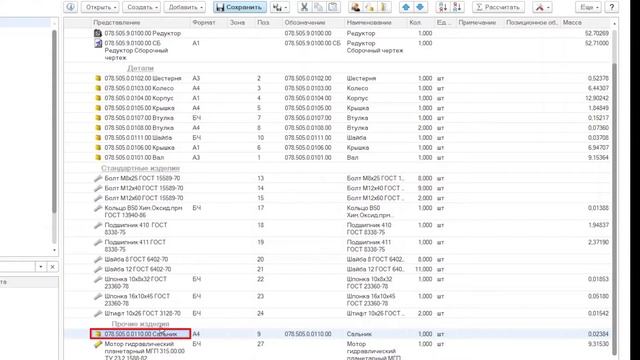Clear the left panel search field
This screenshot has height=360, width=640.
click(x=53, y=267)
